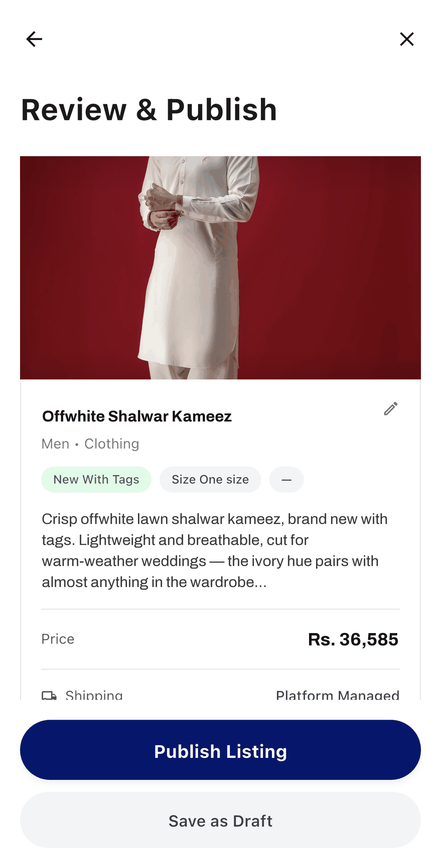Expand the truncated item description
Screen dimensions: 441x868
coord(215,550)
